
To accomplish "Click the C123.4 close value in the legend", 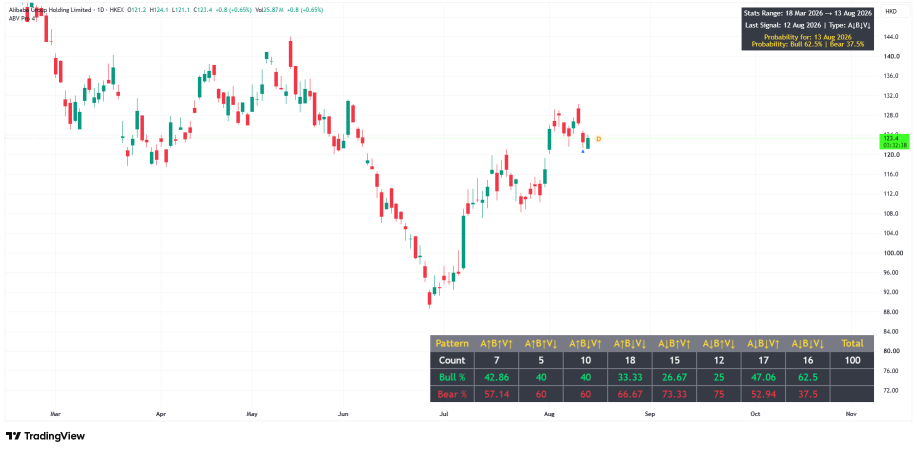I will click(201, 10).
